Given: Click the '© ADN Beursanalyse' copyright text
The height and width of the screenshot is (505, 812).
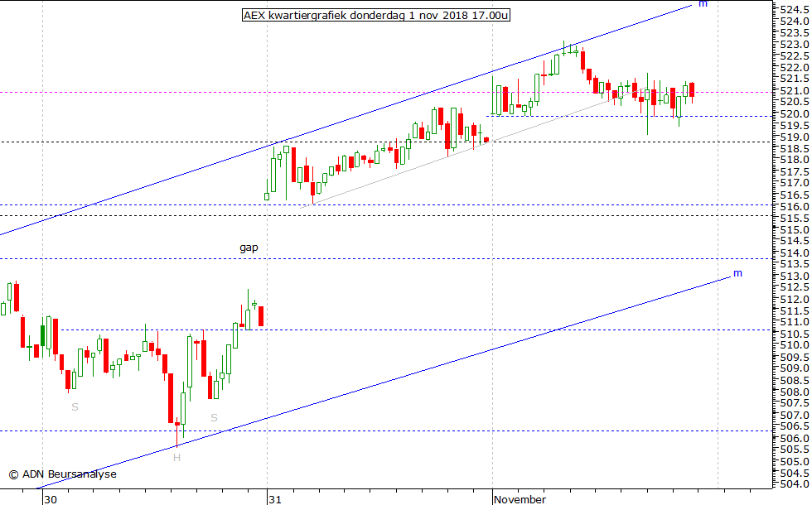Looking at the screenshot, I should click(62, 474).
